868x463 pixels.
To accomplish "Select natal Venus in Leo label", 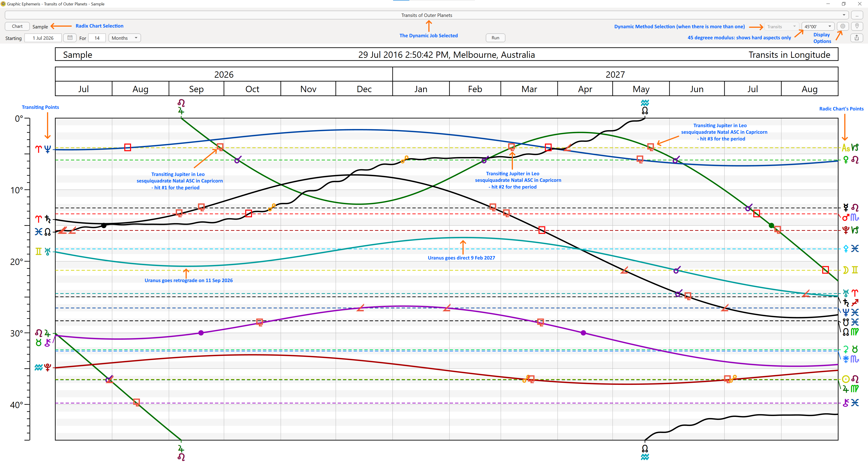I will [850, 160].
